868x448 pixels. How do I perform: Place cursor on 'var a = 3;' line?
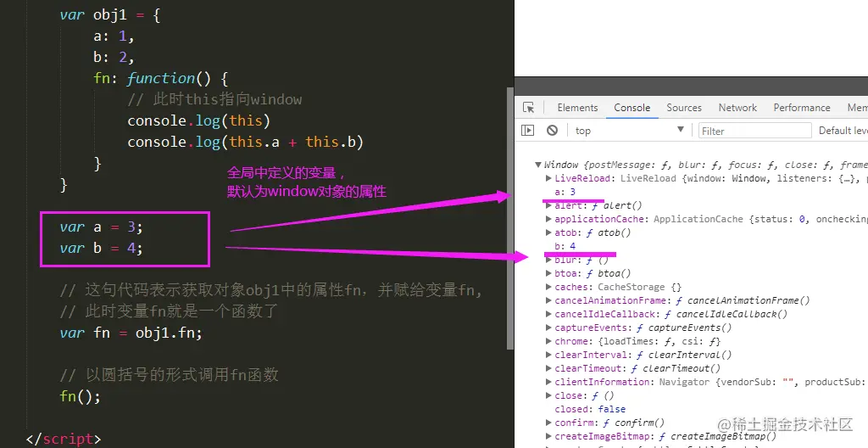point(102,227)
